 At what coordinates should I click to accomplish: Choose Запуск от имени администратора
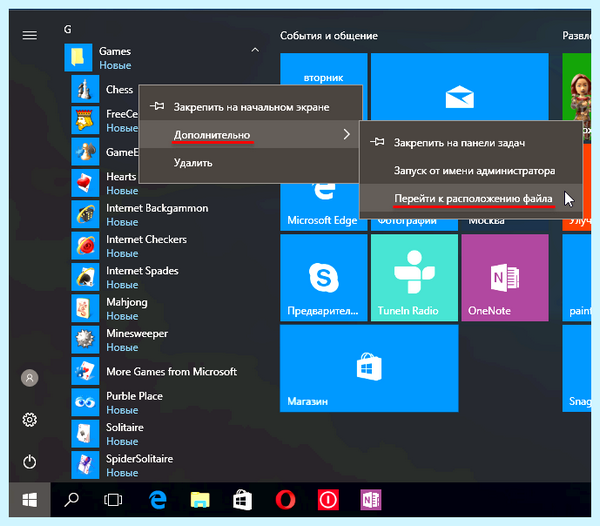pos(471,171)
